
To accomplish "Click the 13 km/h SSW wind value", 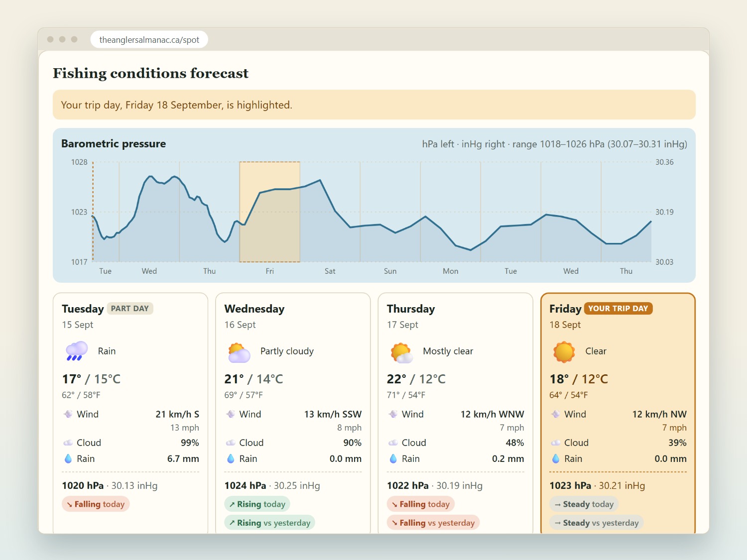I will point(333,414).
